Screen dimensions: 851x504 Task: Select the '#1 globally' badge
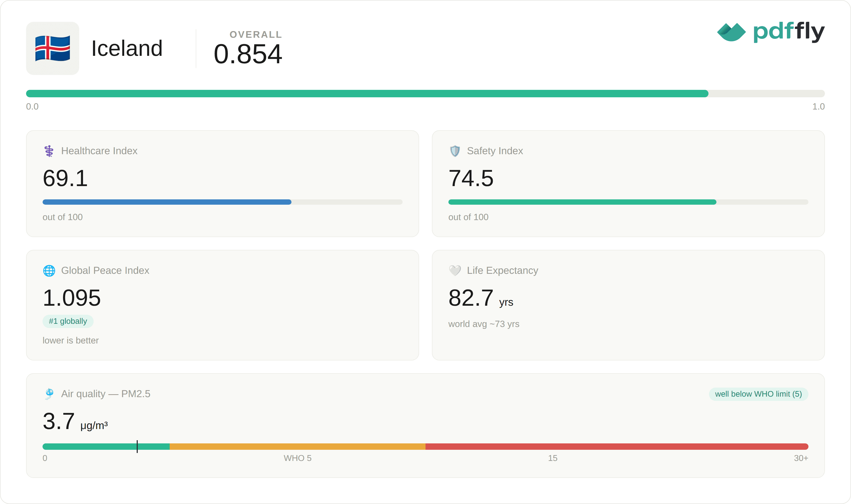click(68, 321)
